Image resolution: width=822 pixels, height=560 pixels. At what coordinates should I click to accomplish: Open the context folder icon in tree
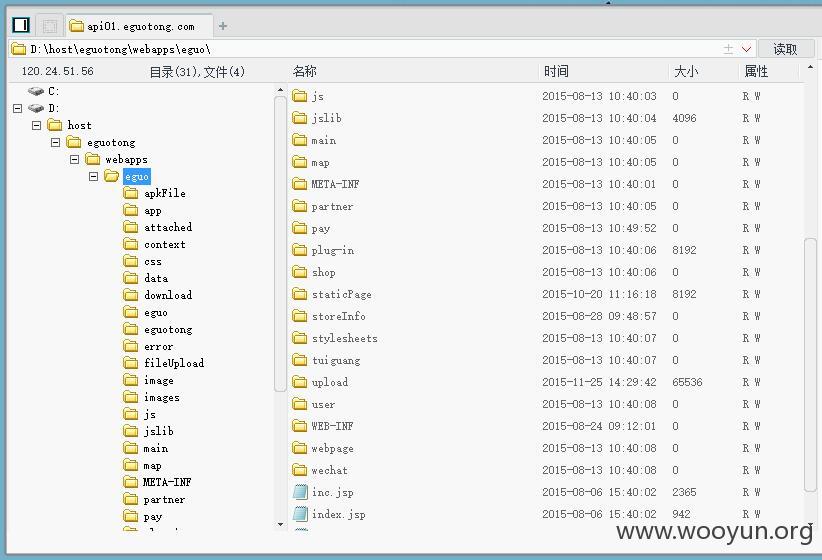pyautogui.click(x=131, y=244)
